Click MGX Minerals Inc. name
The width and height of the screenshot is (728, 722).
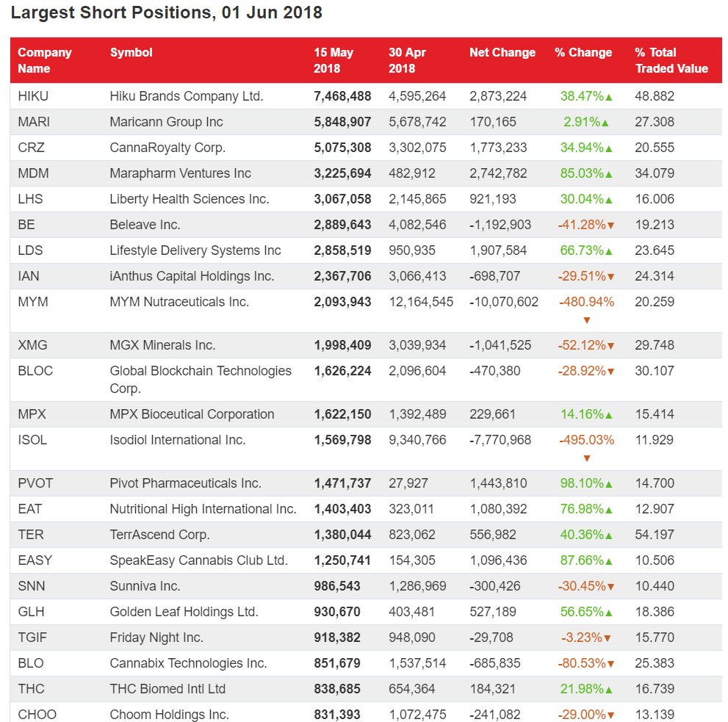(162, 345)
